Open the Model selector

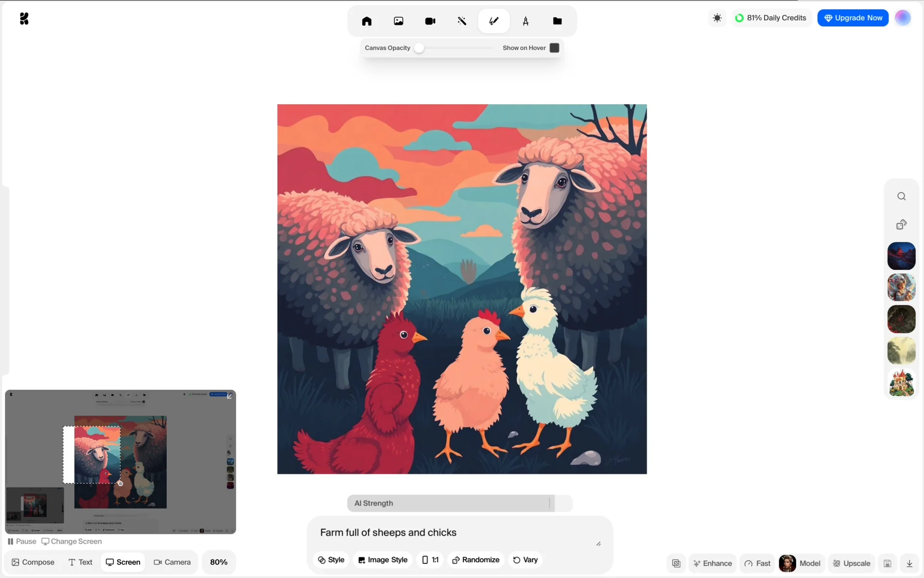tap(800, 563)
